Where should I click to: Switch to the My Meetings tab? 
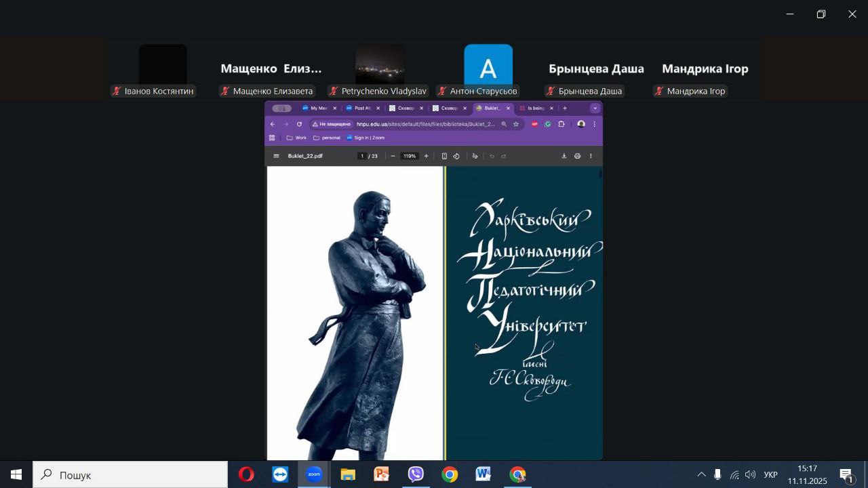(319, 108)
